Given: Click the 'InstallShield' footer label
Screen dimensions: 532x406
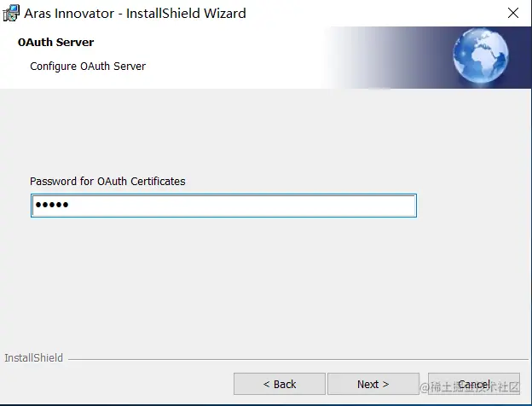Looking at the screenshot, I should point(33,357).
